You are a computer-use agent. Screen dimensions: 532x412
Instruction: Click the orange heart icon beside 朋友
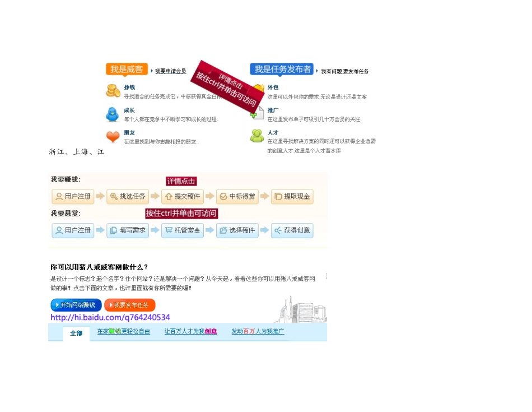113,136
